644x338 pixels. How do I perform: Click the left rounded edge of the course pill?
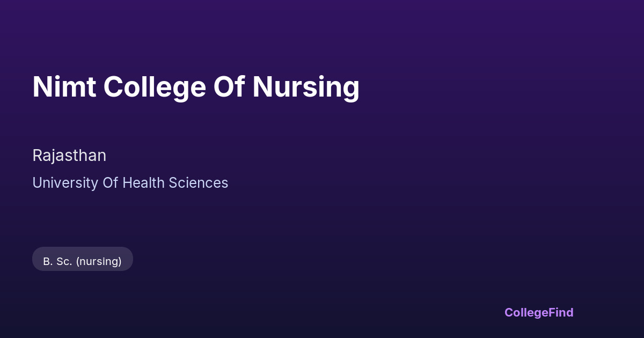click(x=35, y=259)
